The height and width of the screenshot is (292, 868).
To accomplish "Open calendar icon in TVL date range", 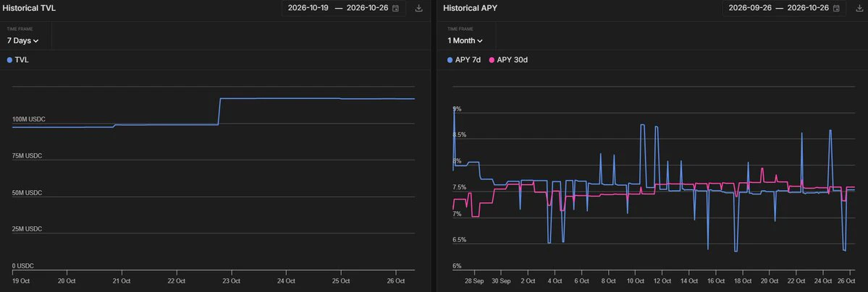I will pyautogui.click(x=395, y=8).
